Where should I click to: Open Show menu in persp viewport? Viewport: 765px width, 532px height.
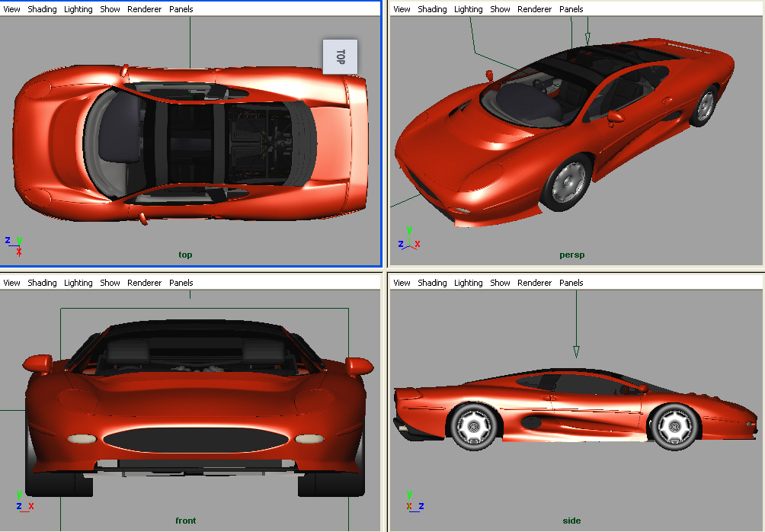pyautogui.click(x=500, y=9)
